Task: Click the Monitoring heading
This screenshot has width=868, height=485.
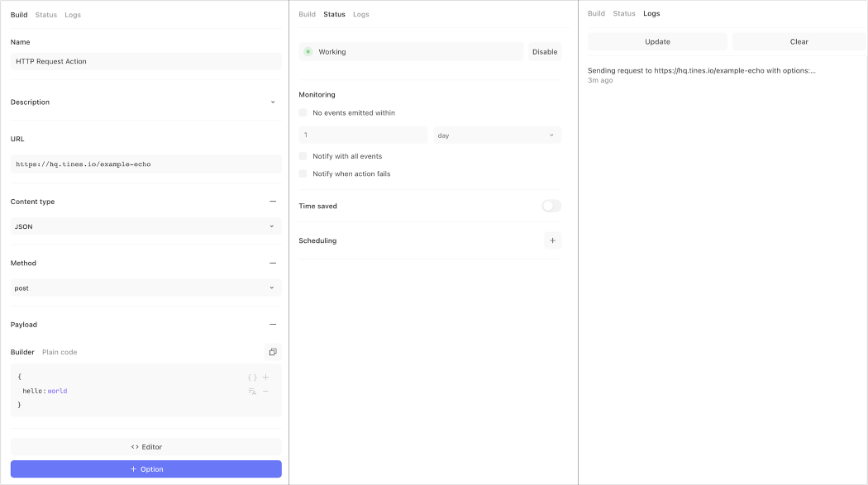Action: 317,94
